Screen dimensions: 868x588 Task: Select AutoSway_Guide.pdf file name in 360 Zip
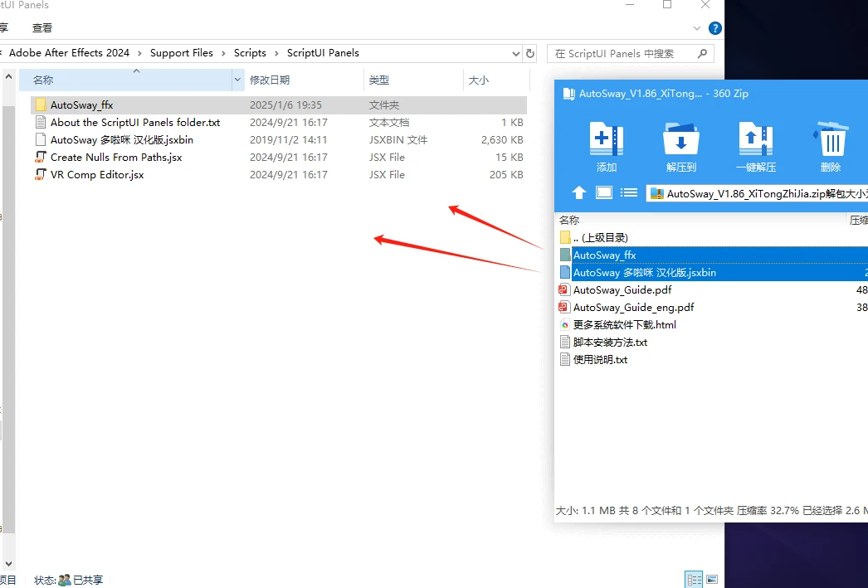point(622,289)
